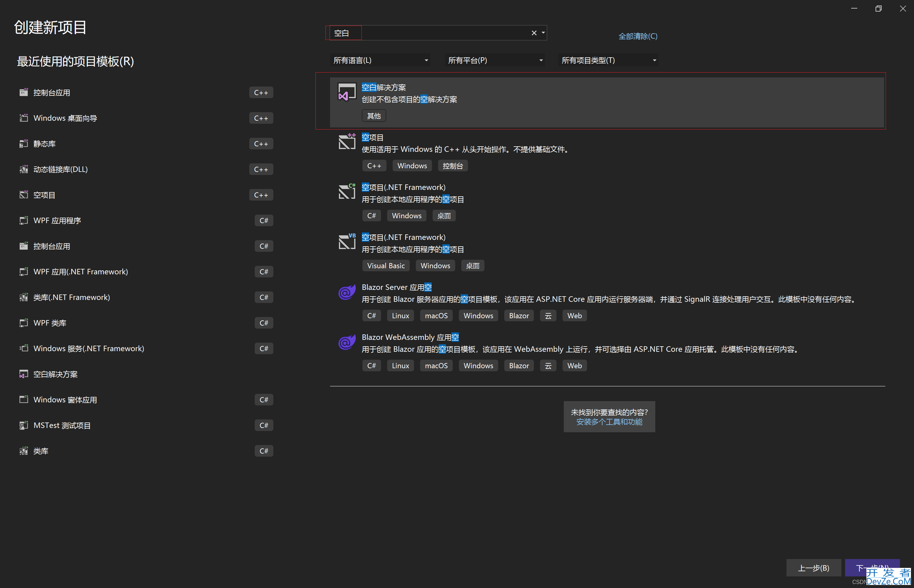Select 空项目(.NET Framework) C# template icon
914x588 pixels.
(x=346, y=192)
